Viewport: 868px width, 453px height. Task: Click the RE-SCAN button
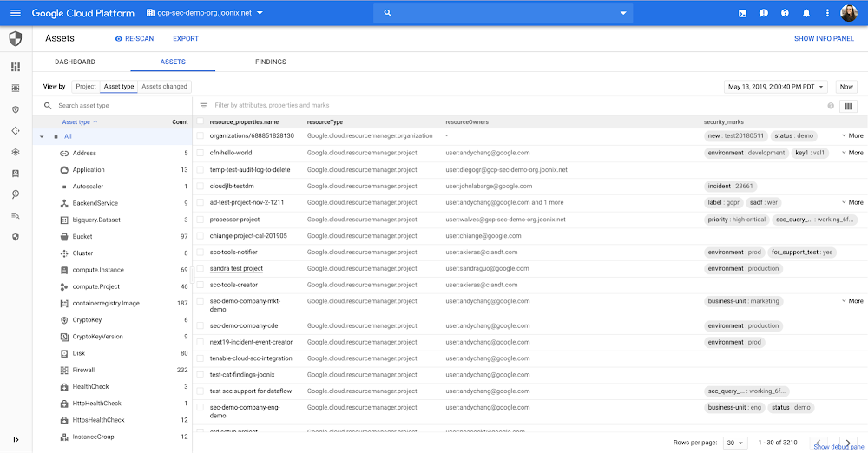134,39
